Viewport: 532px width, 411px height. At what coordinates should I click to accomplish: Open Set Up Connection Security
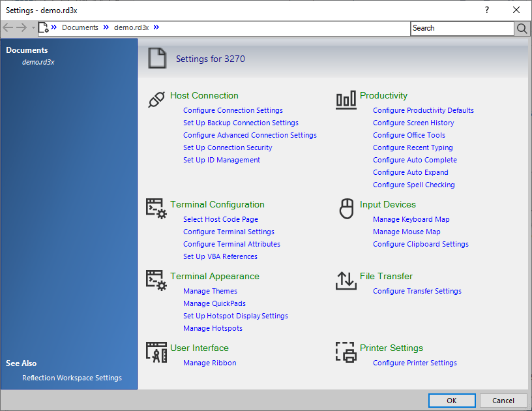point(228,147)
